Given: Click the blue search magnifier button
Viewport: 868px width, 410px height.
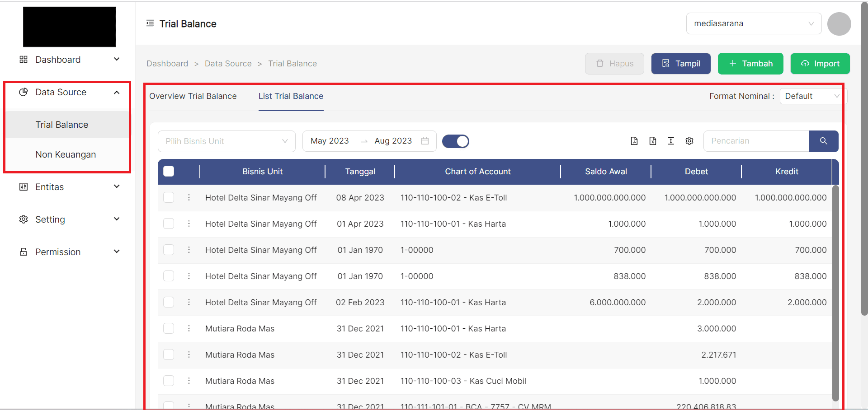Looking at the screenshot, I should click(x=823, y=141).
